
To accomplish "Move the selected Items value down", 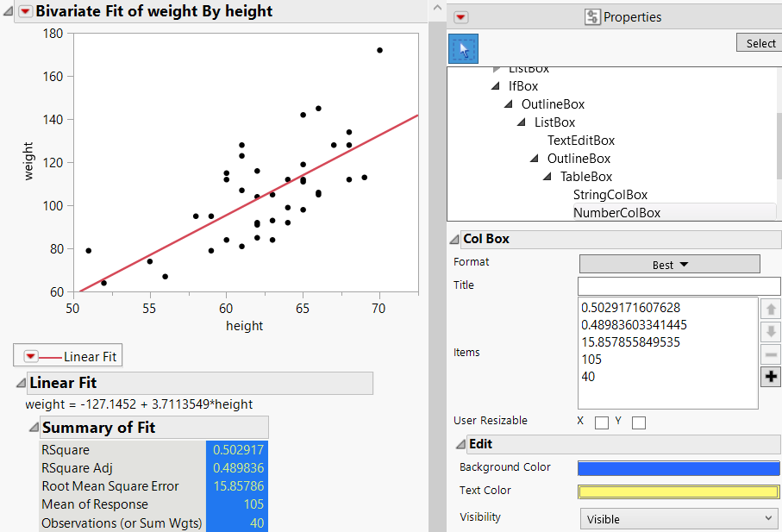I will pyautogui.click(x=769, y=330).
